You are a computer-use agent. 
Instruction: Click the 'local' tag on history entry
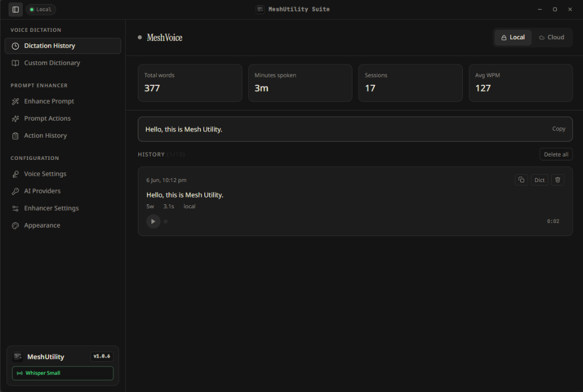point(189,206)
